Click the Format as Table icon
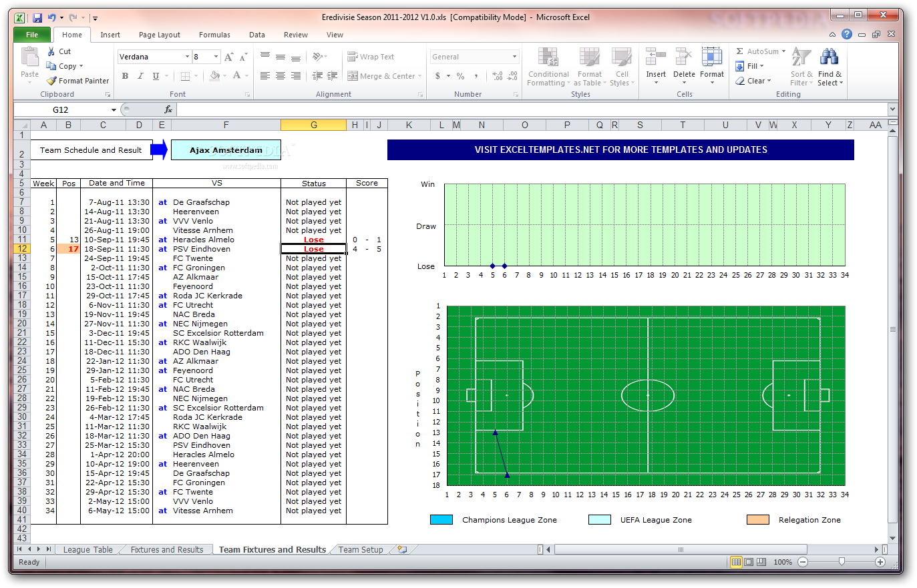This screenshot has width=917, height=588. (x=589, y=58)
